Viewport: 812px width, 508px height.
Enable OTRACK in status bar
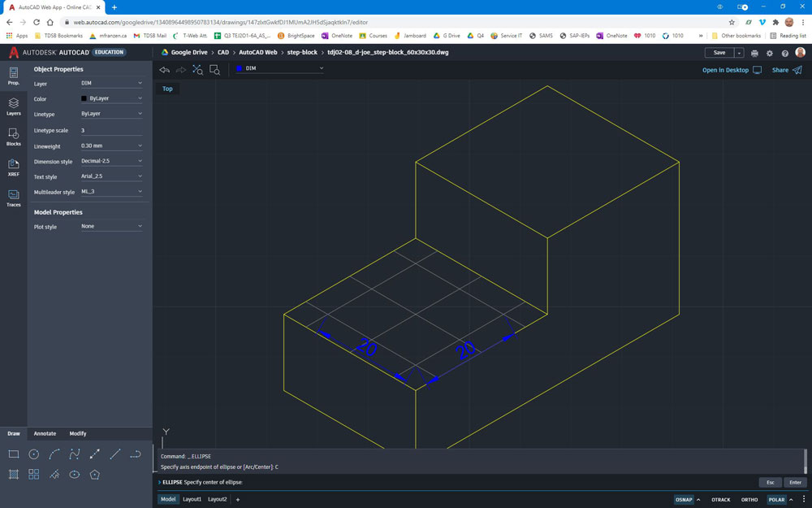[x=720, y=500]
